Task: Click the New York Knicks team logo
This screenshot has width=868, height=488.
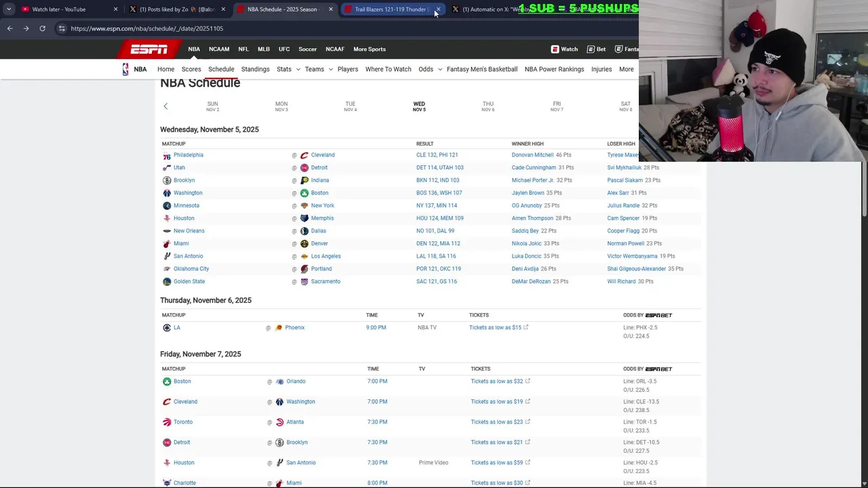Action: (x=304, y=205)
